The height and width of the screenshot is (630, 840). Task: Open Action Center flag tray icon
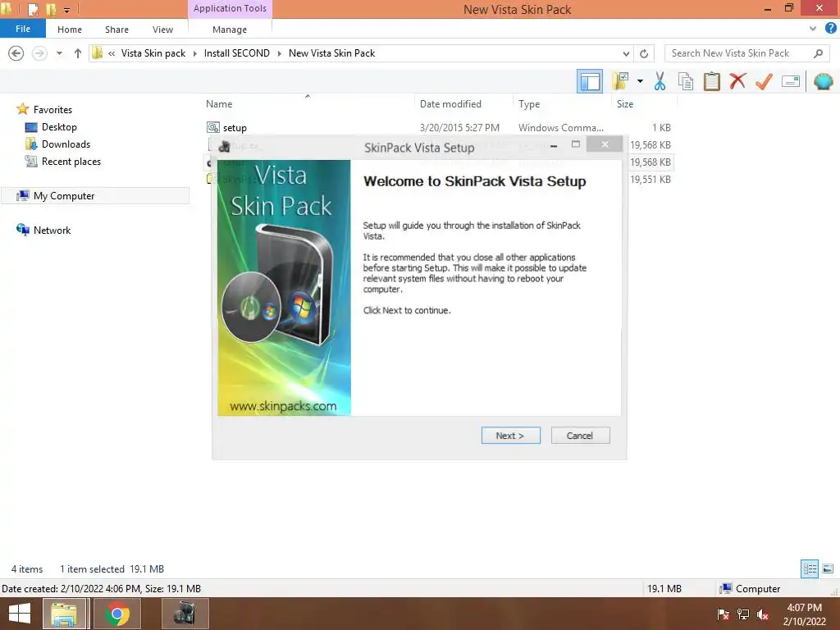click(x=723, y=614)
